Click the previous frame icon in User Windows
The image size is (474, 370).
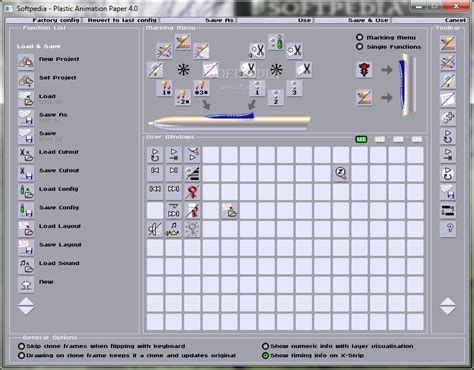click(155, 173)
